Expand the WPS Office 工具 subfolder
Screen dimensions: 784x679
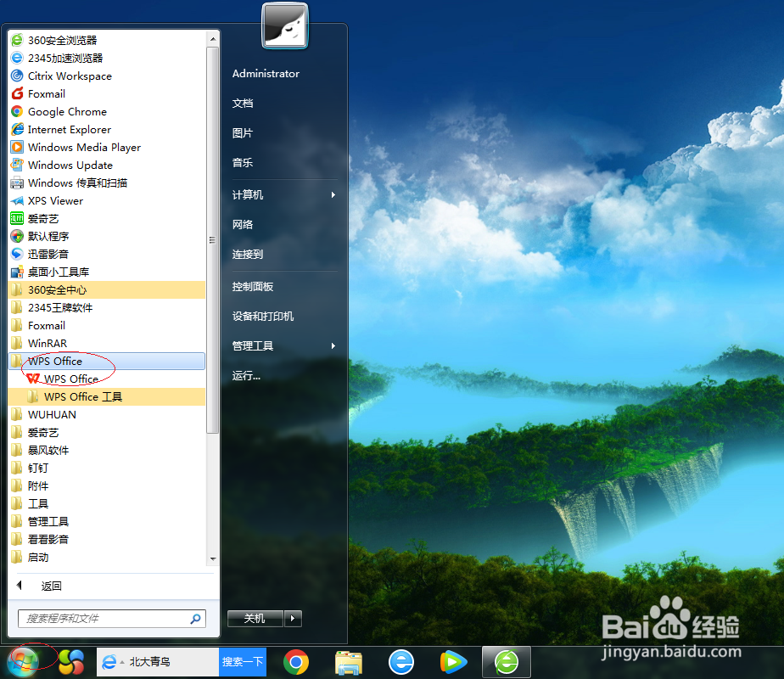(x=107, y=397)
